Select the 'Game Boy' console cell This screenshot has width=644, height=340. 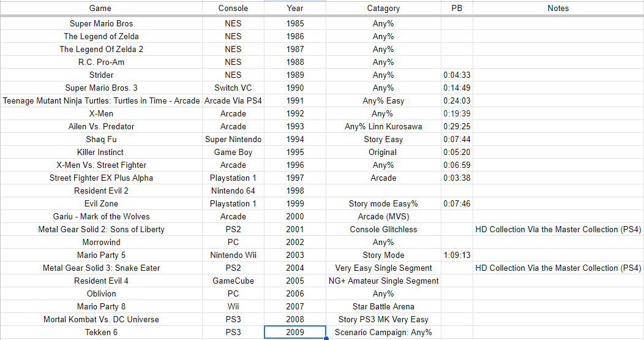tap(233, 152)
